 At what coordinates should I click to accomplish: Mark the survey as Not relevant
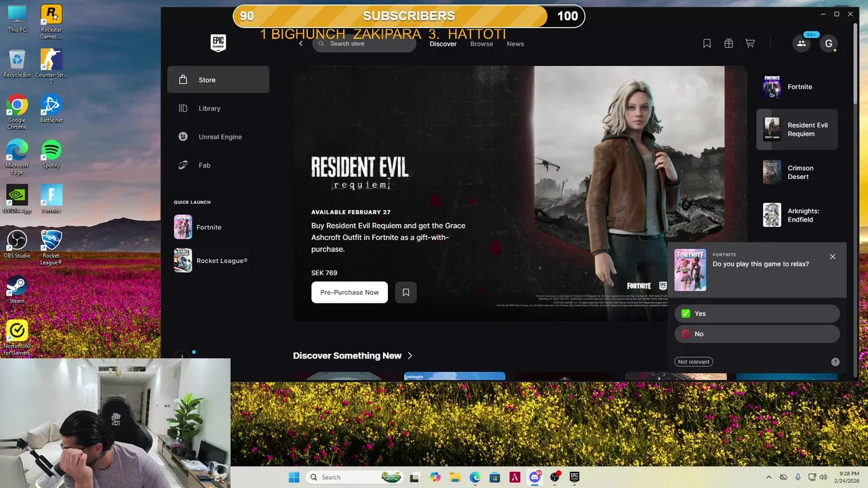click(x=694, y=362)
